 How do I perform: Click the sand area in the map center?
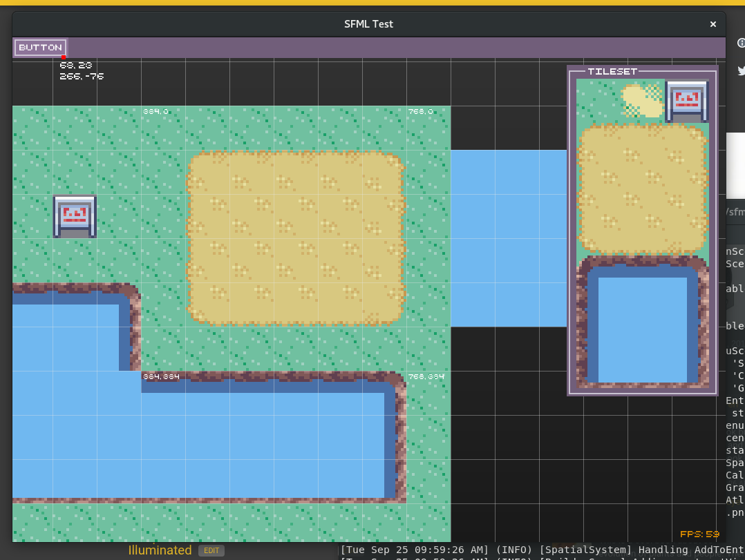coord(295,238)
